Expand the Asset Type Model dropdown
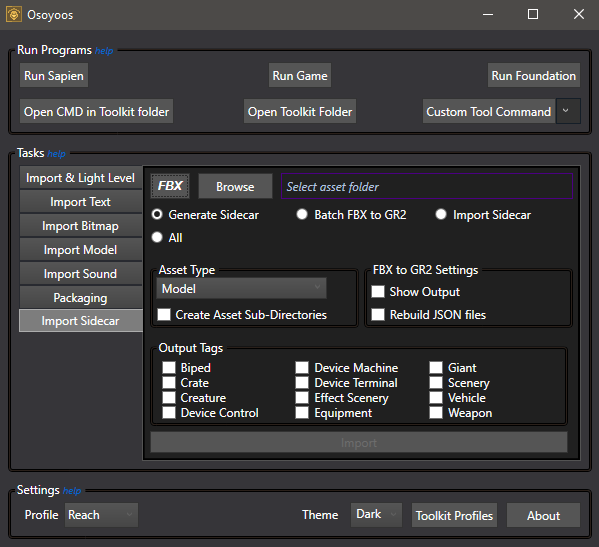Image resolution: width=599 pixels, height=547 pixels. point(241,288)
